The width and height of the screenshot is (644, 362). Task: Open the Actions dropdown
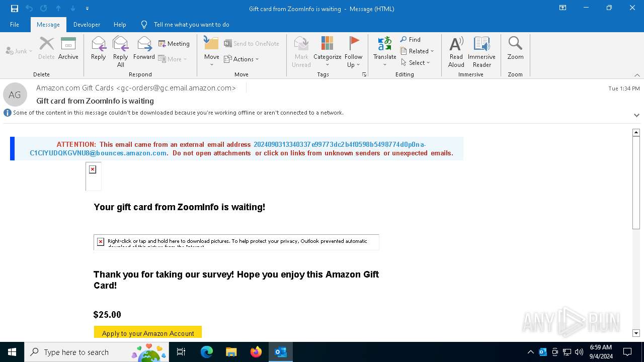[x=242, y=59]
